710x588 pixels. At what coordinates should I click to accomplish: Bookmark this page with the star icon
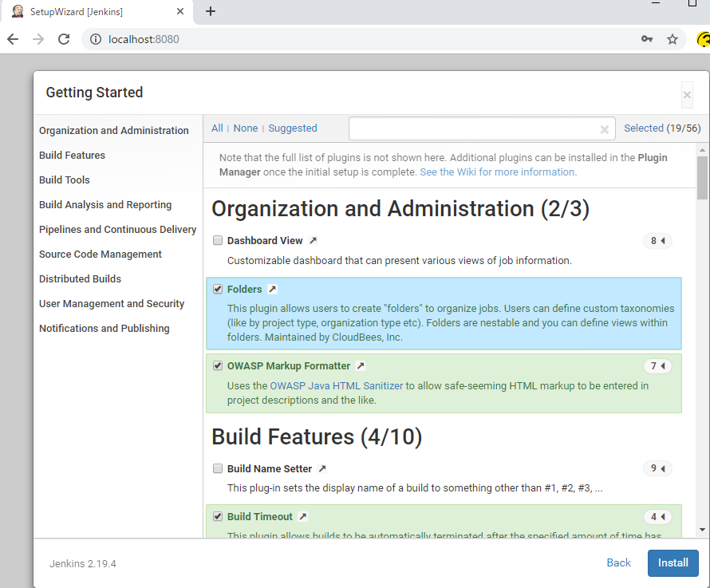pyautogui.click(x=673, y=39)
